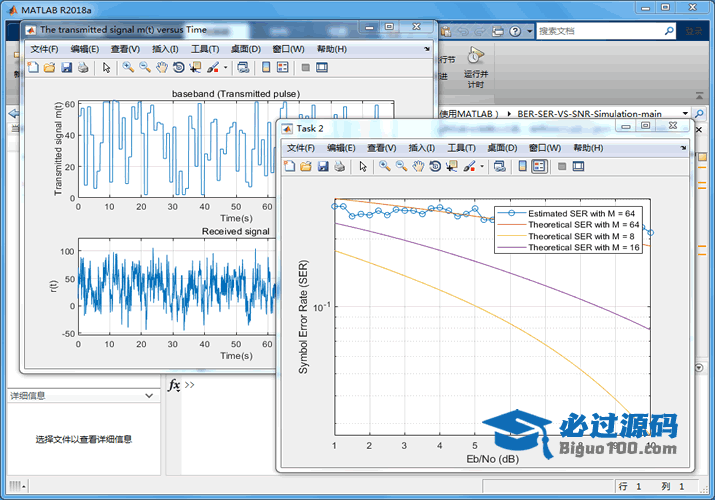Click Zoom In tool in Task 2 figure
This screenshot has height=500, width=715.
click(x=384, y=166)
